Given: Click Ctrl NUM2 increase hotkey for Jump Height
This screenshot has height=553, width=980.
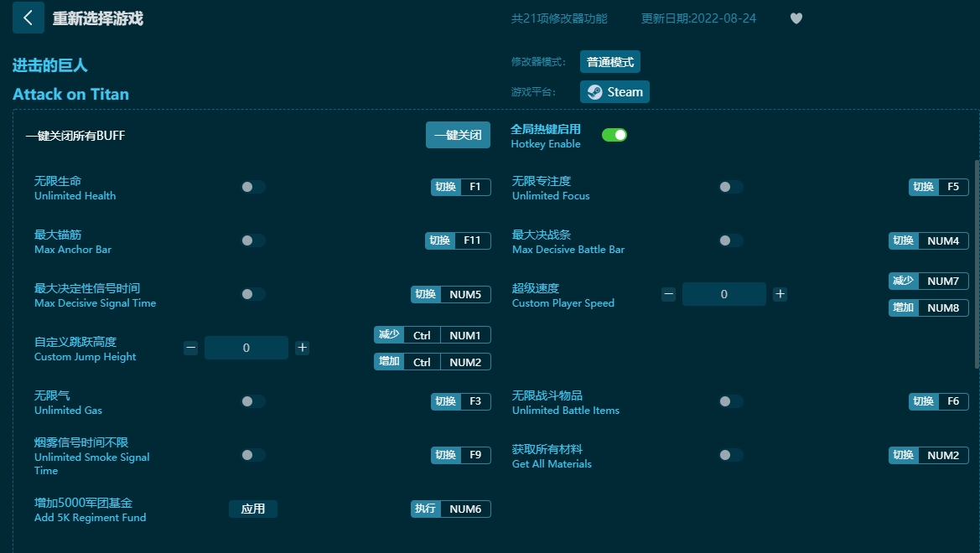Looking at the screenshot, I should 433,362.
